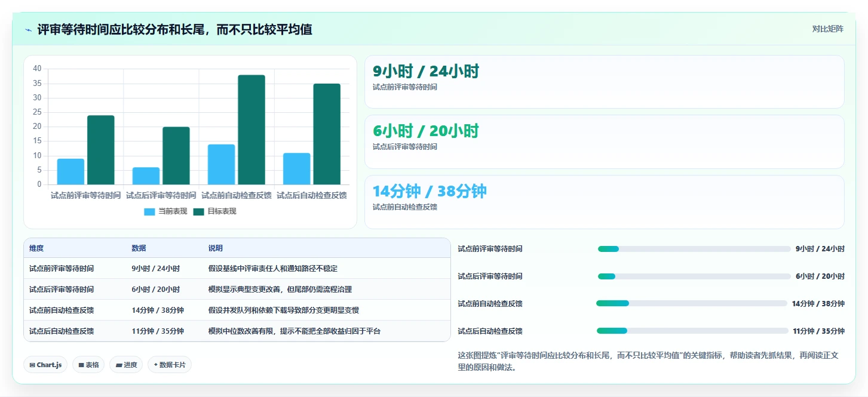868x397 pixels.
Task: Click the 试点后评审等待时间 progress bar
Action: [694, 276]
